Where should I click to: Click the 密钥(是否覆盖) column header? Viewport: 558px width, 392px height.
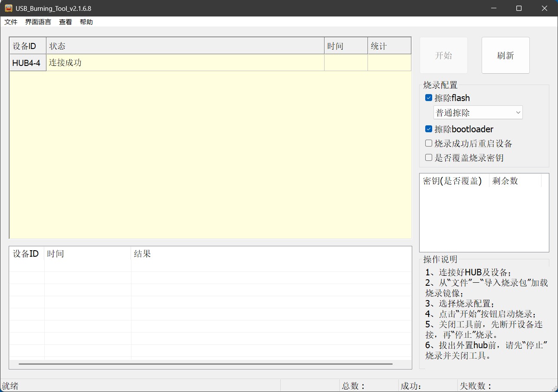(x=453, y=181)
